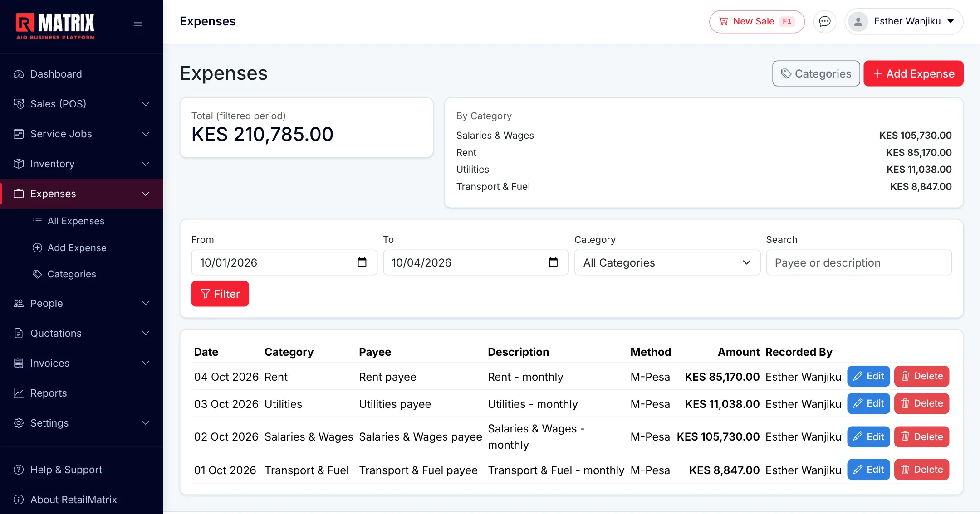Open Esther Wanjiku account dropdown arrow
This screenshot has width=980, height=514.
(951, 21)
